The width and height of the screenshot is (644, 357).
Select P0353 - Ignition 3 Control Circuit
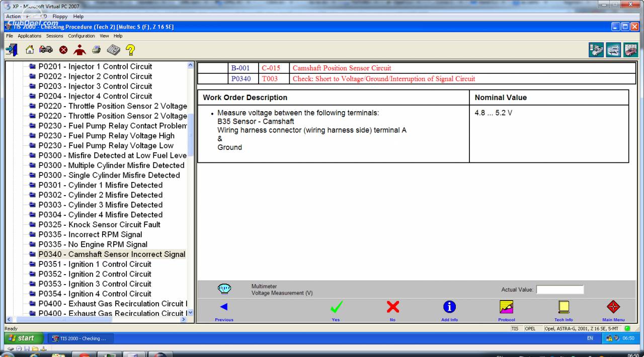pos(95,284)
